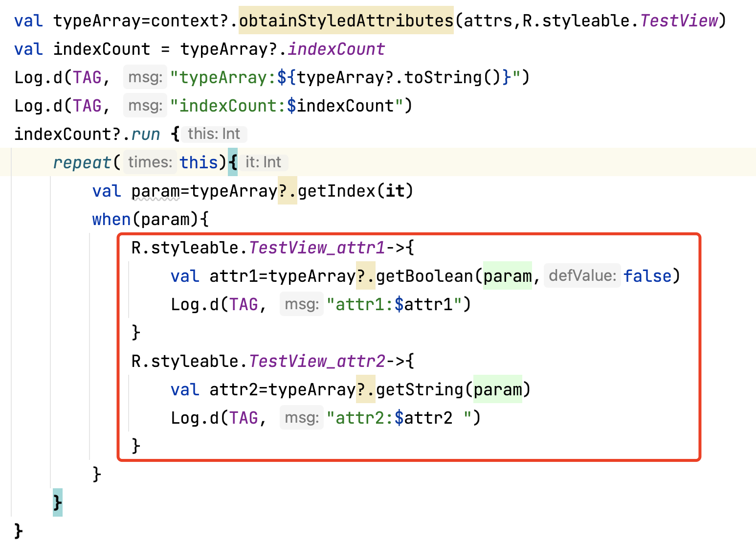The image size is (756, 546).
Task: Click the "it: Int" lambda hint
Action: (263, 162)
